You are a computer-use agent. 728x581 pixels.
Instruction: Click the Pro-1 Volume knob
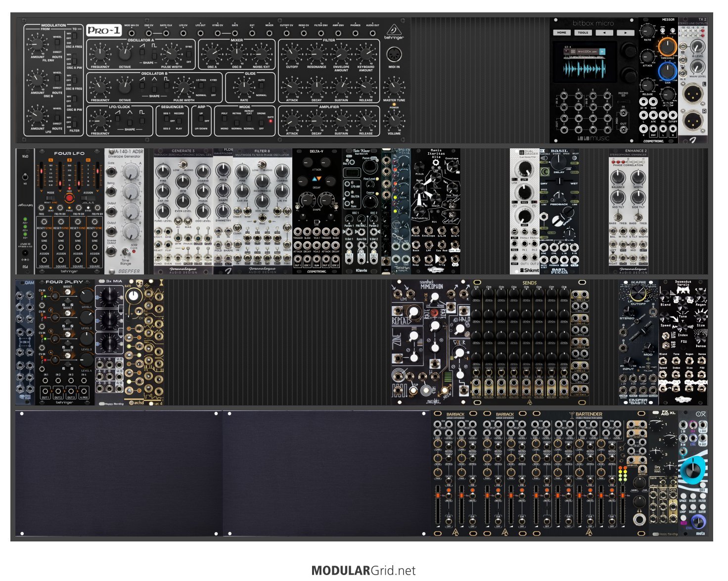tap(394, 121)
